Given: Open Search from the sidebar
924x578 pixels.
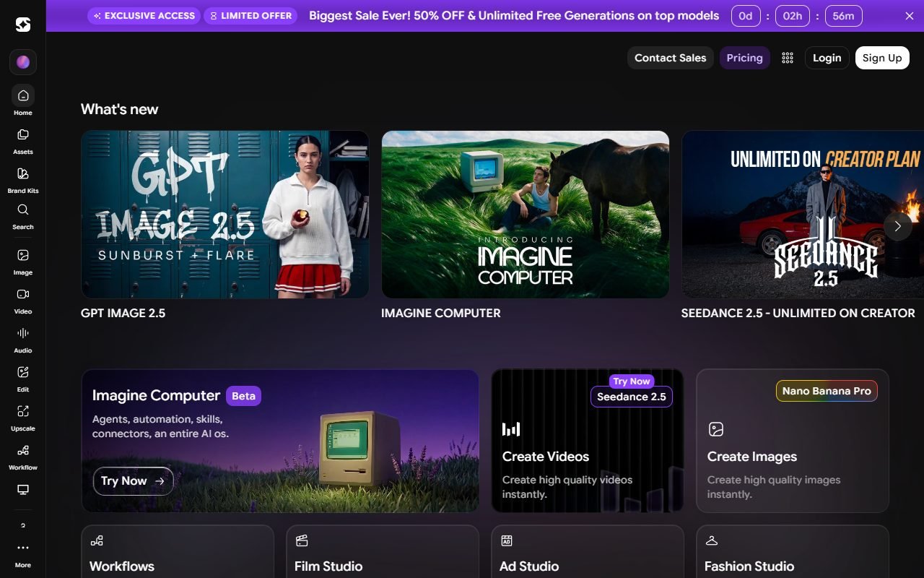Looking at the screenshot, I should tap(23, 216).
